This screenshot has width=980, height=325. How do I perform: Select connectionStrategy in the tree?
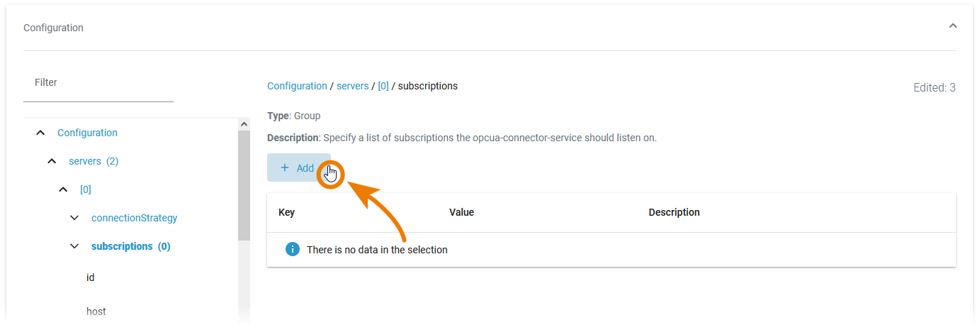[134, 218]
